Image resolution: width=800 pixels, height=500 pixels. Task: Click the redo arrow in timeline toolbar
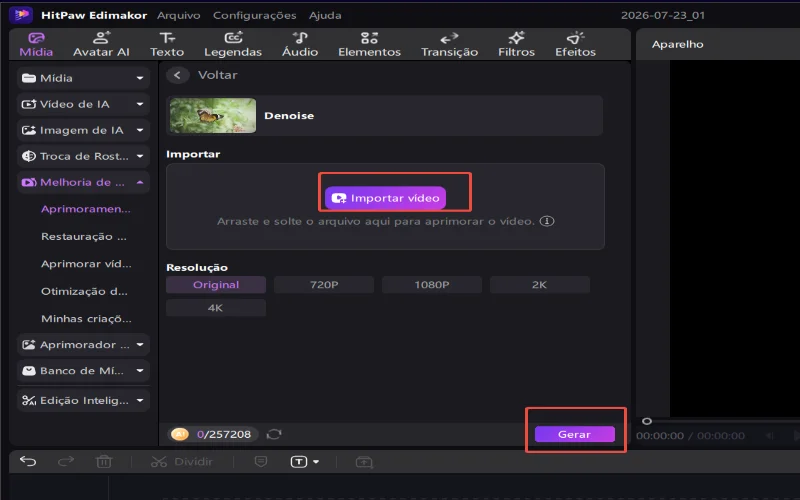click(66, 462)
